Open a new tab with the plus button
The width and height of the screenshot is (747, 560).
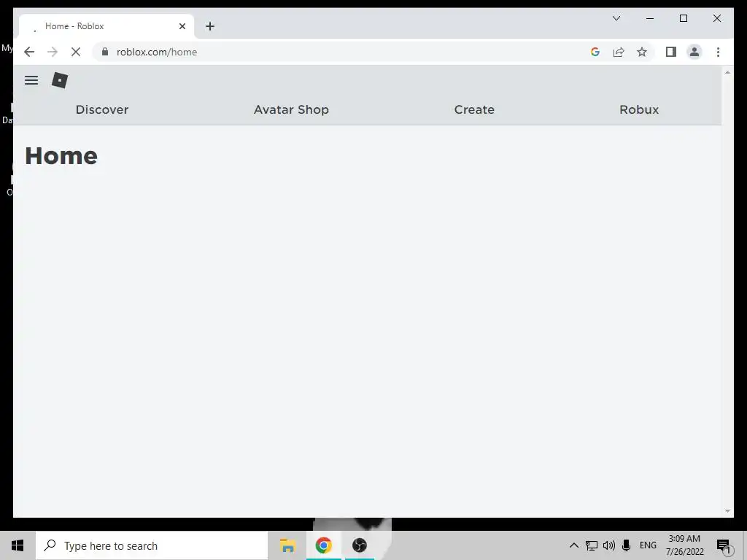pos(210,26)
